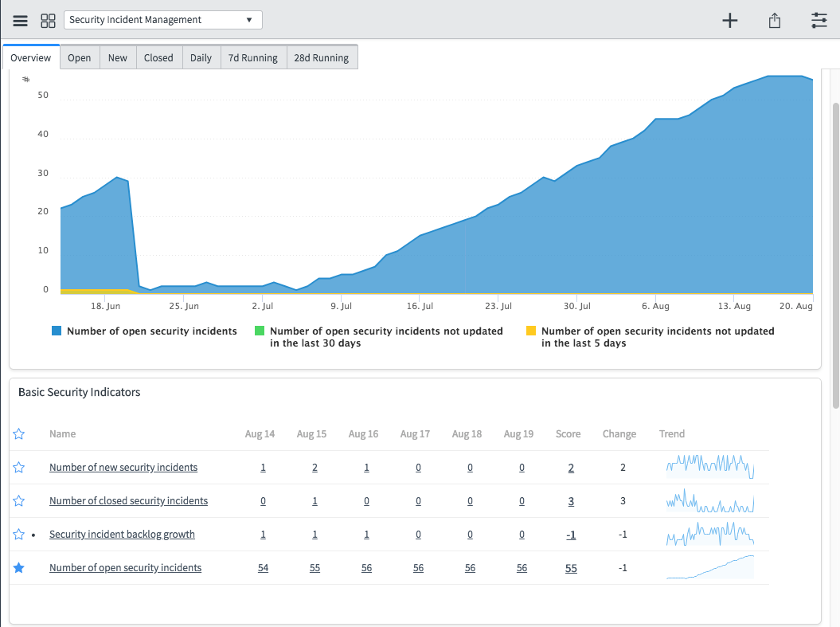Image resolution: width=840 pixels, height=627 pixels.
Task: Open the 7d Running tab
Action: [252, 58]
